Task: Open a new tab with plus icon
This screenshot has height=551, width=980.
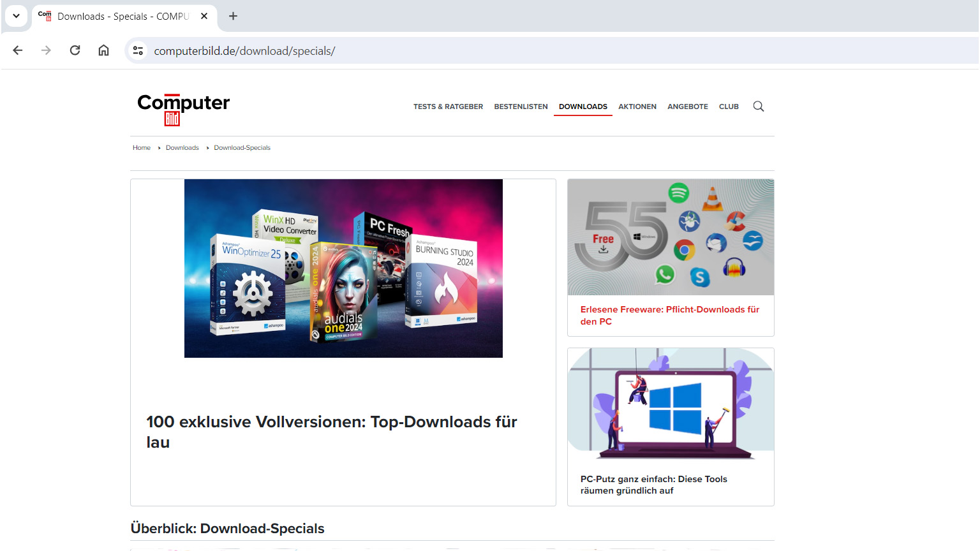Action: 233,16
